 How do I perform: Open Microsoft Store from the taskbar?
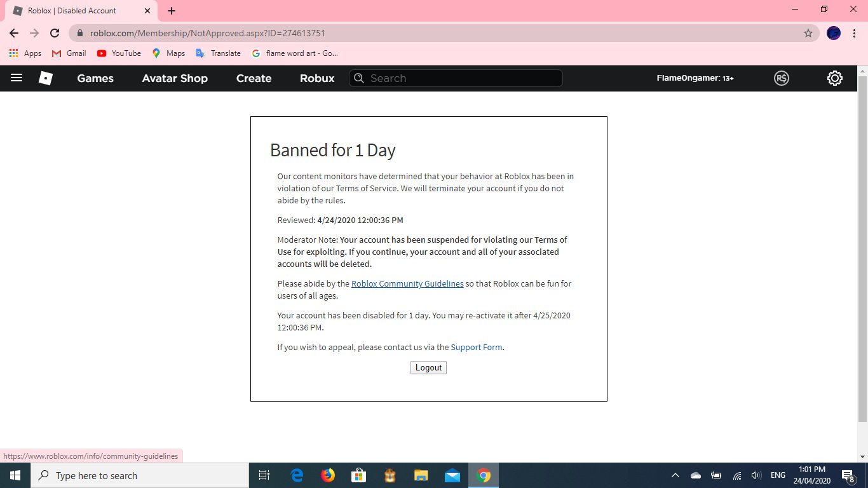pyautogui.click(x=358, y=475)
